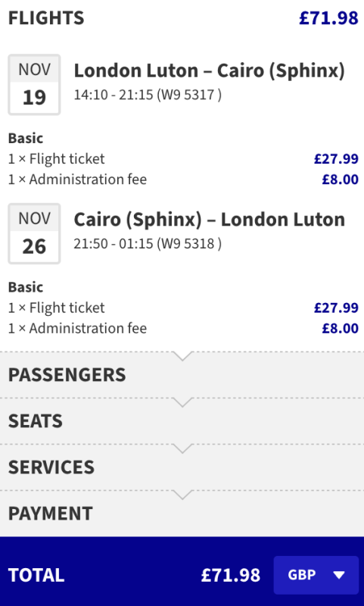Open Cairo (Sphinx) – London Luton flight
Viewport: 364px width, 606px height.
click(x=209, y=220)
